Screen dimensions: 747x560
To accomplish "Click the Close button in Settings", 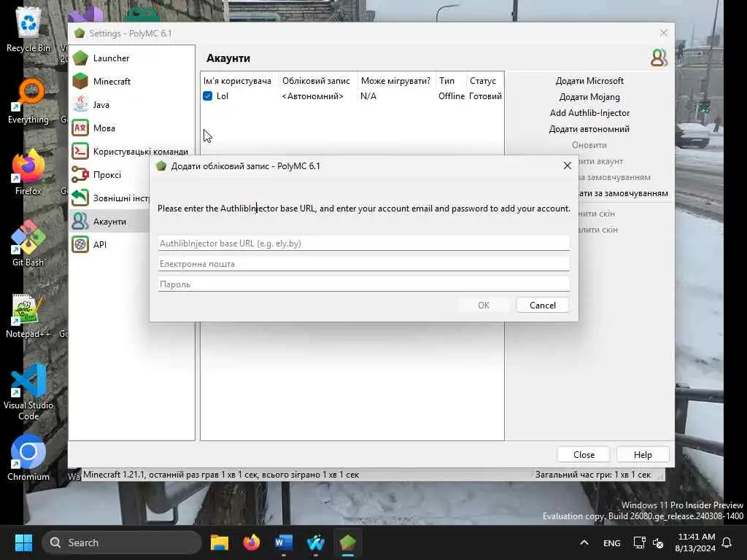I will [584, 455].
